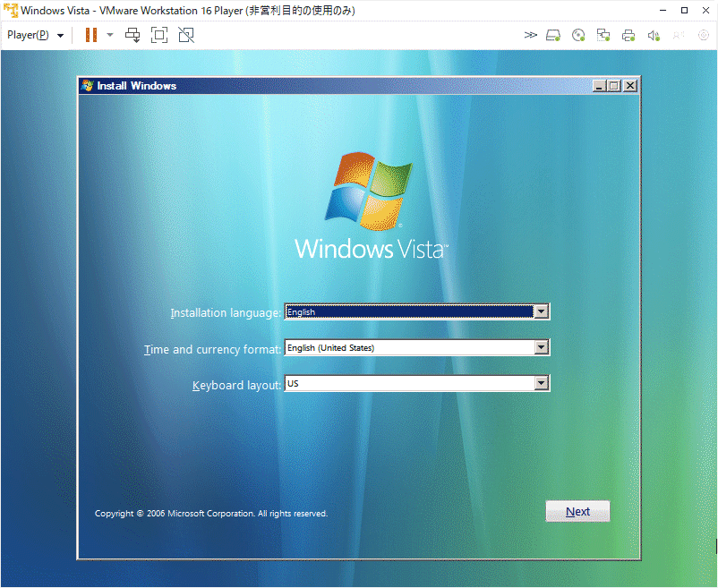Open the Keyboard layout combo box
This screenshot has width=718, height=588.
coord(416,383)
